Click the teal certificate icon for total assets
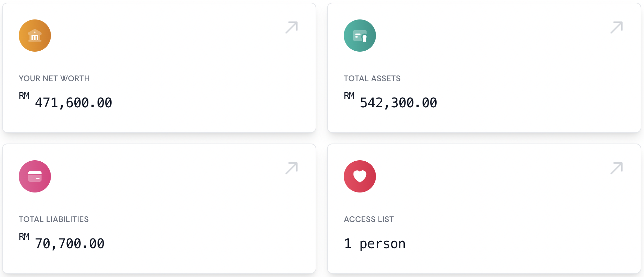The width and height of the screenshot is (644, 277). click(360, 36)
